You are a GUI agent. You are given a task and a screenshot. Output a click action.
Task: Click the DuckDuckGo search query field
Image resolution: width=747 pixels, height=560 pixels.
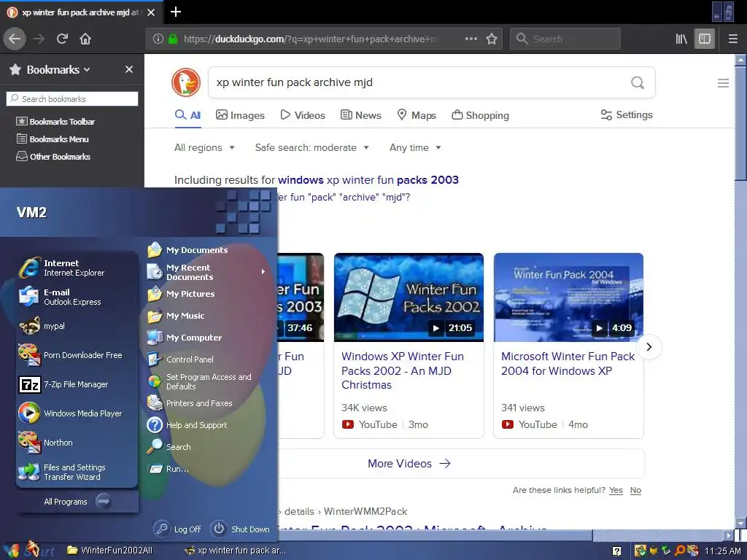[x=419, y=82]
